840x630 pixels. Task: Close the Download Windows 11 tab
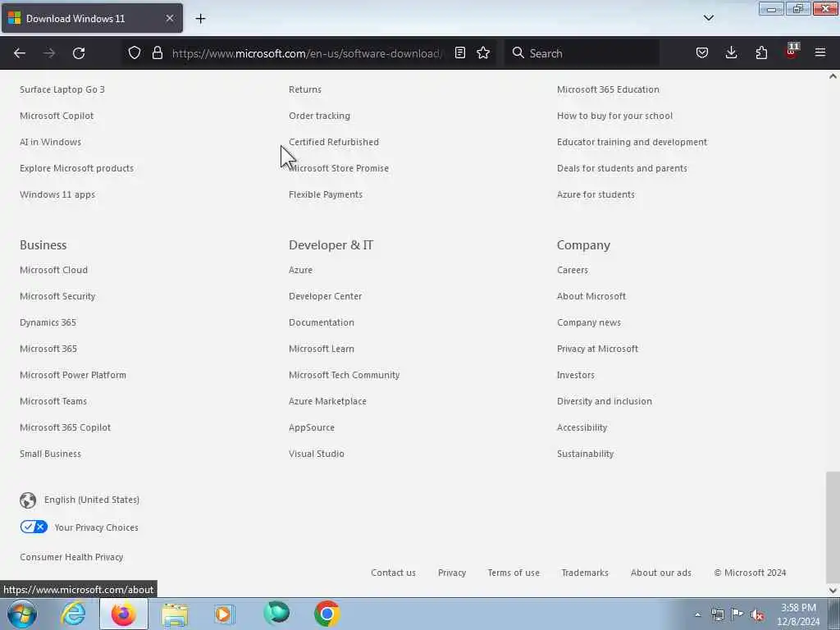(169, 18)
